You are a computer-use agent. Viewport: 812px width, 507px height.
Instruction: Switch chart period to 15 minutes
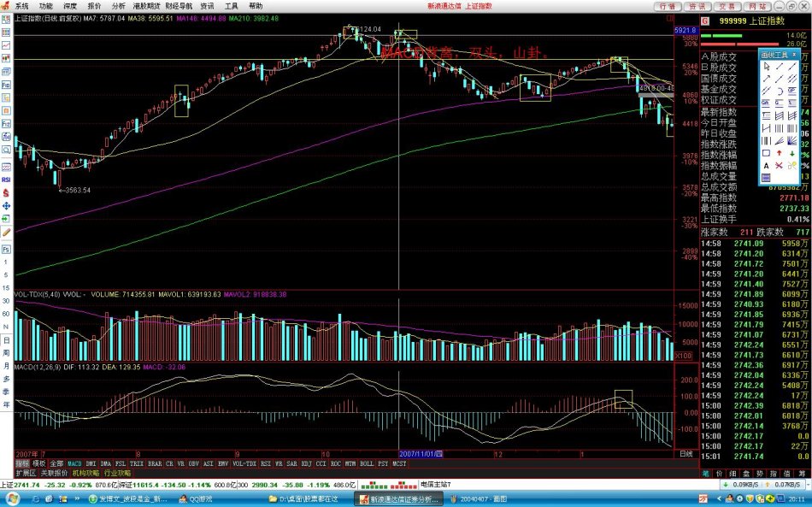click(6, 288)
